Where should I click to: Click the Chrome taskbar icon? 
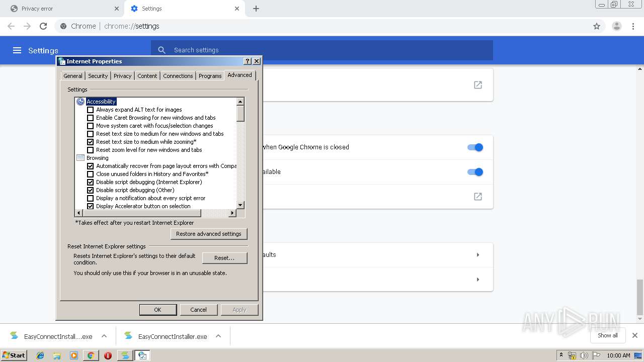91,355
